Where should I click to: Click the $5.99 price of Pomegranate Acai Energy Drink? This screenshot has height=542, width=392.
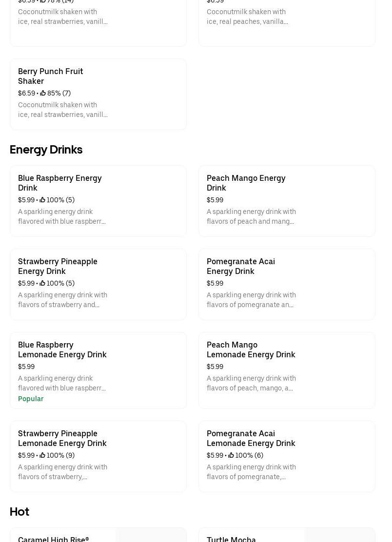(215, 283)
